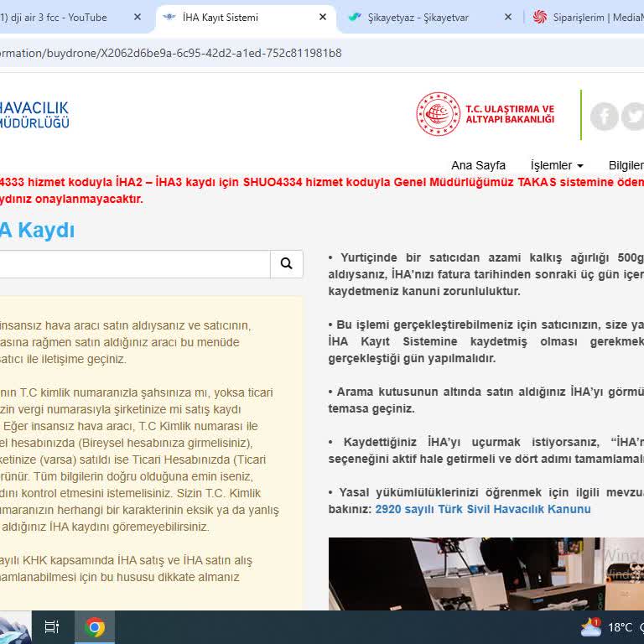
Task: Click the paragraph starting 'Arama kutusunun altında'
Action: pyautogui.click(x=486, y=400)
